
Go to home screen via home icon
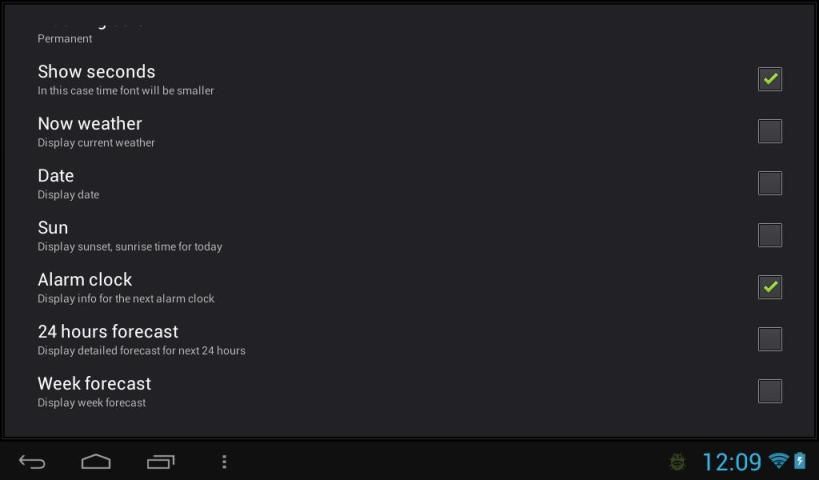(96, 462)
